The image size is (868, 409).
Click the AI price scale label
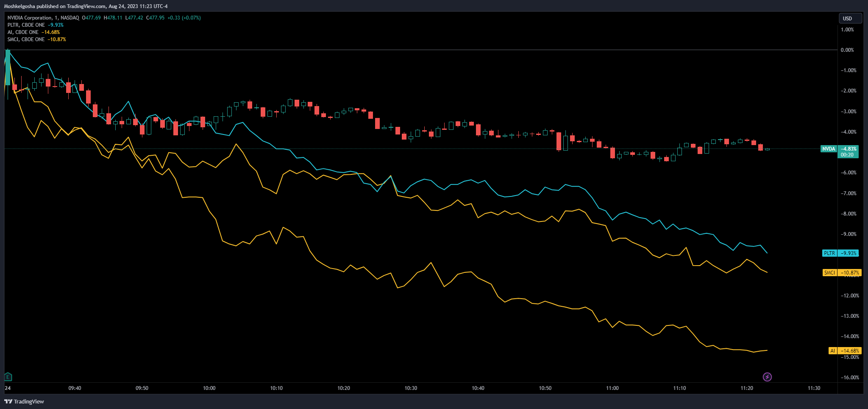pos(845,350)
